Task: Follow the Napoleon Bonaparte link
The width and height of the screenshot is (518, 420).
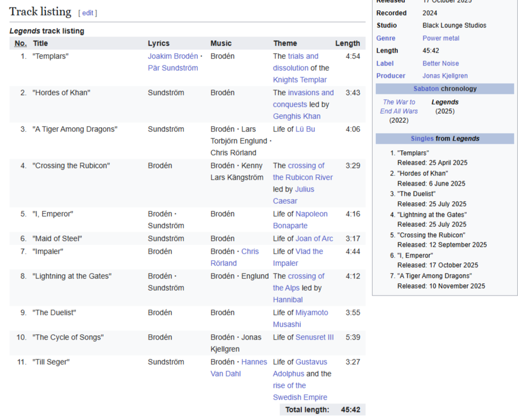Action: [300, 220]
